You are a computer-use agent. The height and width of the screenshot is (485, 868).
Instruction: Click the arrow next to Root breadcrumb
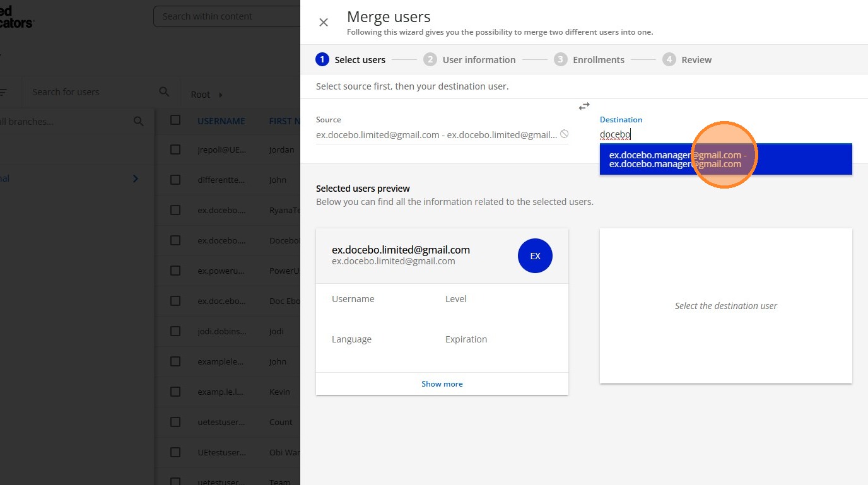click(221, 95)
